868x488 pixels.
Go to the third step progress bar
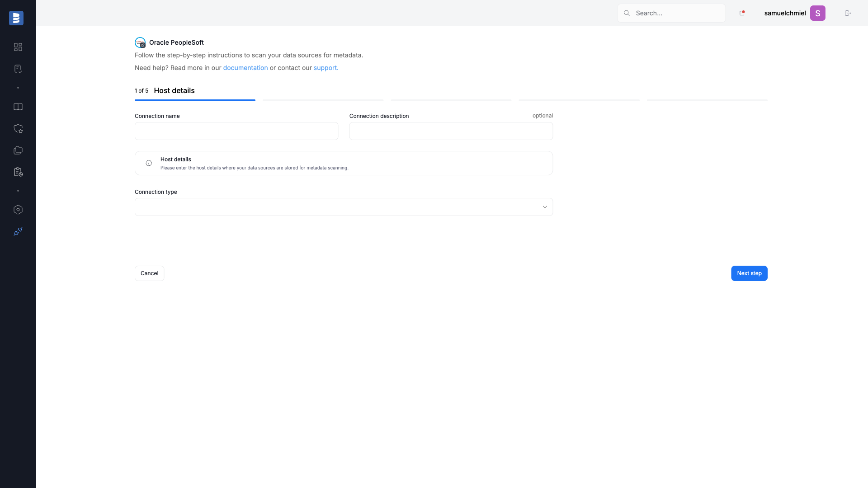pyautogui.click(x=451, y=100)
